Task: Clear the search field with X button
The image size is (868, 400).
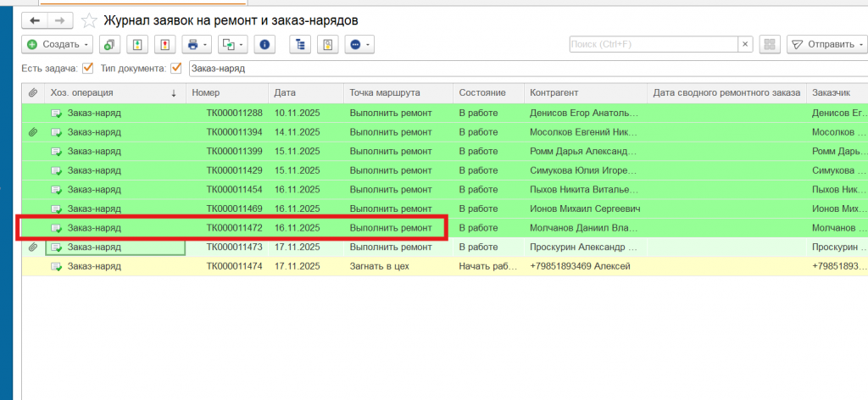Action: (x=745, y=44)
